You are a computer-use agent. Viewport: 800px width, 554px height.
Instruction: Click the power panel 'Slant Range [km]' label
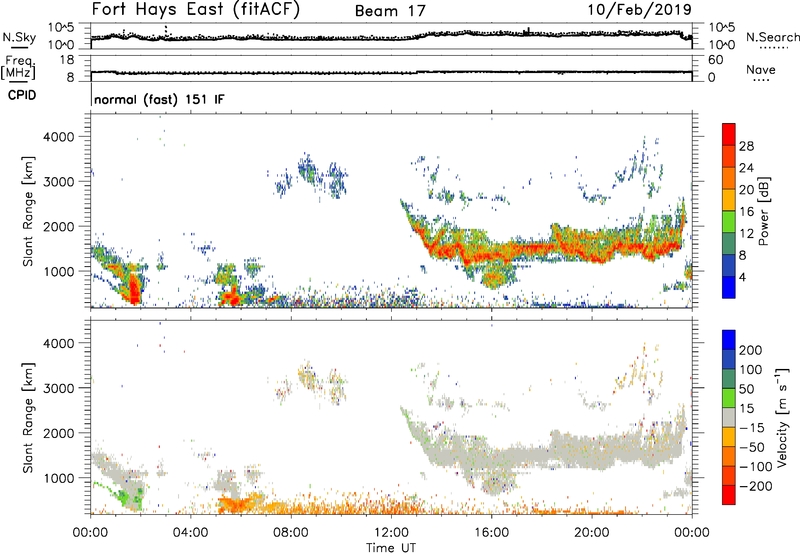[28, 211]
